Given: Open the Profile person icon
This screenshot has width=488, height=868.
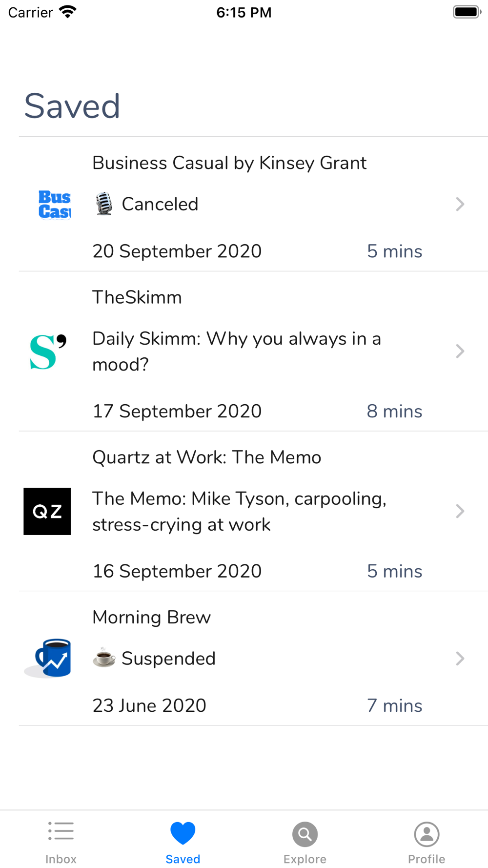Looking at the screenshot, I should click(427, 834).
